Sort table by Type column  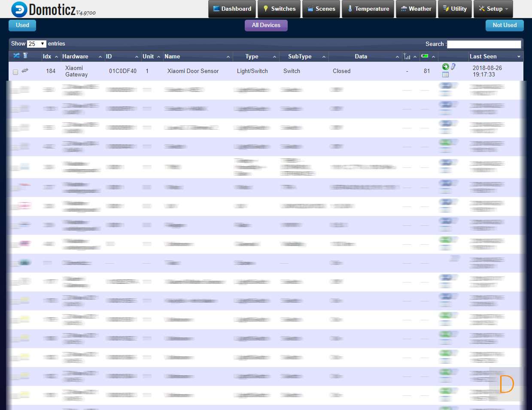pyautogui.click(x=256, y=56)
